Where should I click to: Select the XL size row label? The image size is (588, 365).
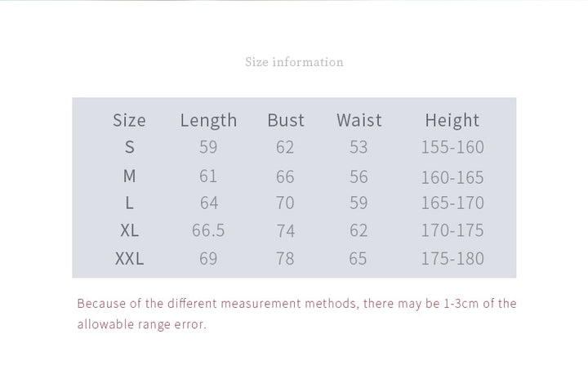point(129,230)
